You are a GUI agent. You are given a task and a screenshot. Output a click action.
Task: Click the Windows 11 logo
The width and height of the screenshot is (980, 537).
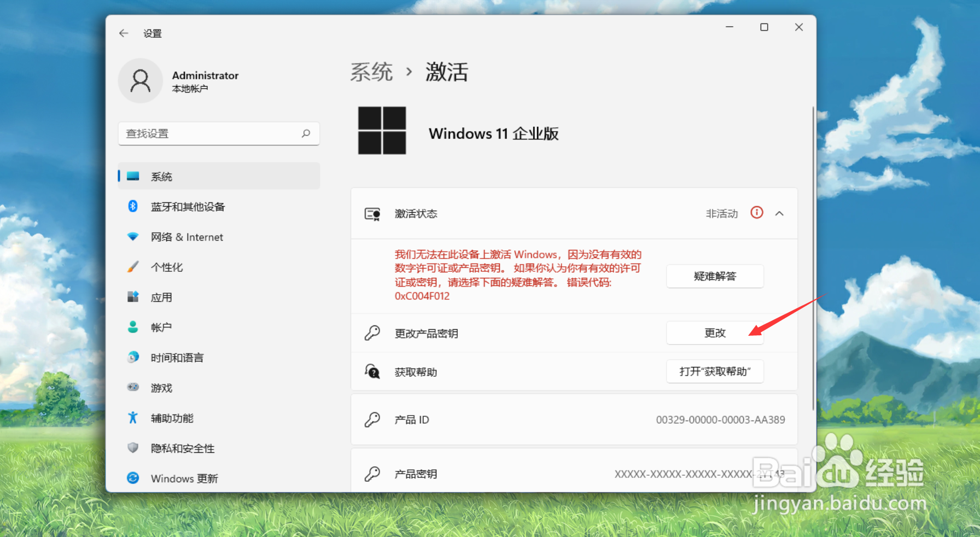pos(382,131)
